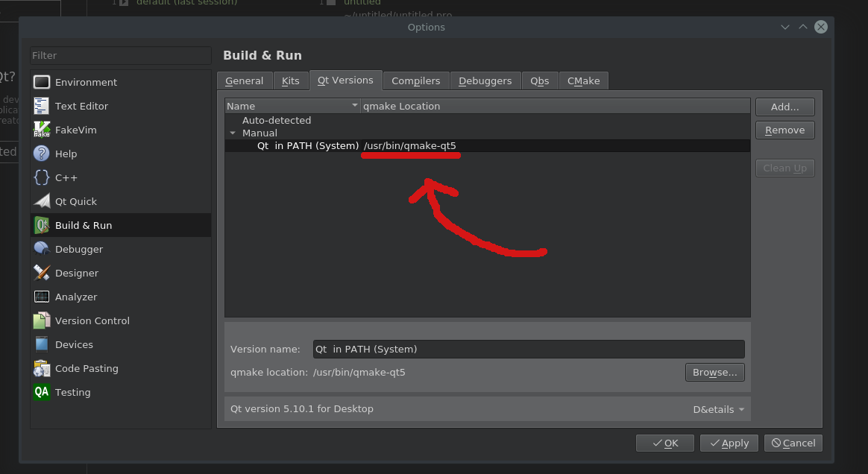Click the Name column sort arrow

[355, 105]
